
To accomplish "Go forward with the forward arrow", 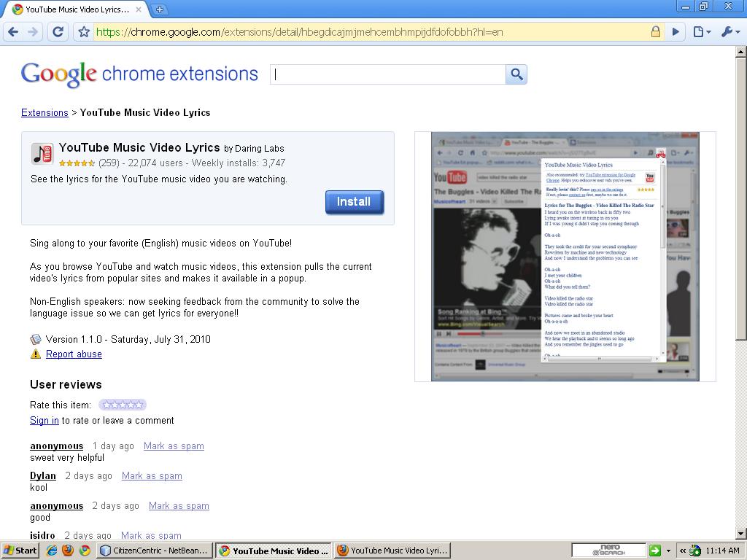I will [32, 32].
